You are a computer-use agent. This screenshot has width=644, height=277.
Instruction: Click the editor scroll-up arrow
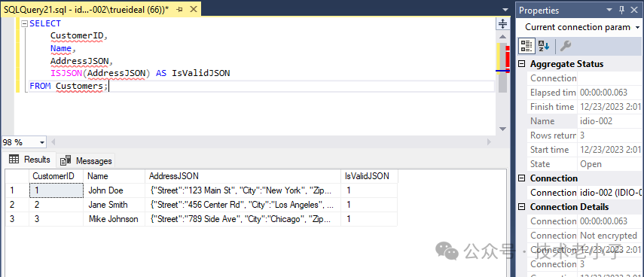[x=502, y=37]
